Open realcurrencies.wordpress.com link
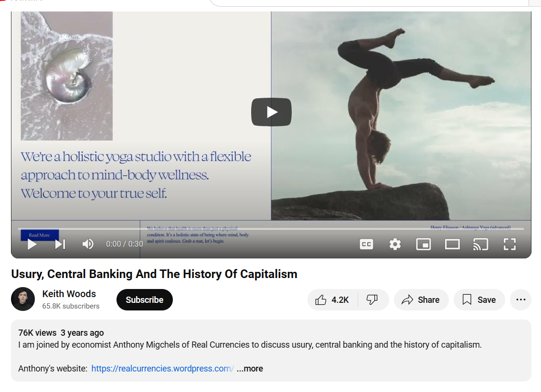This screenshot has height=392, width=541. click(162, 369)
